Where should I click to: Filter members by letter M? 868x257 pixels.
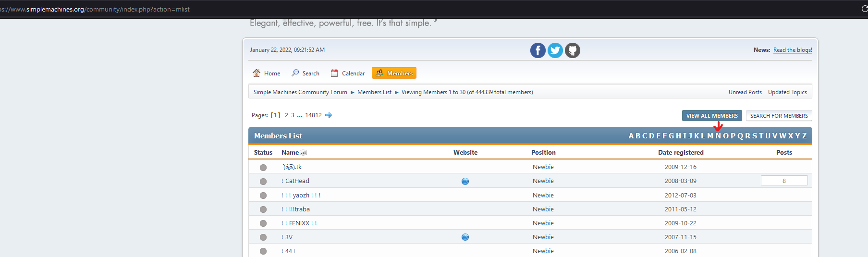pyautogui.click(x=710, y=136)
